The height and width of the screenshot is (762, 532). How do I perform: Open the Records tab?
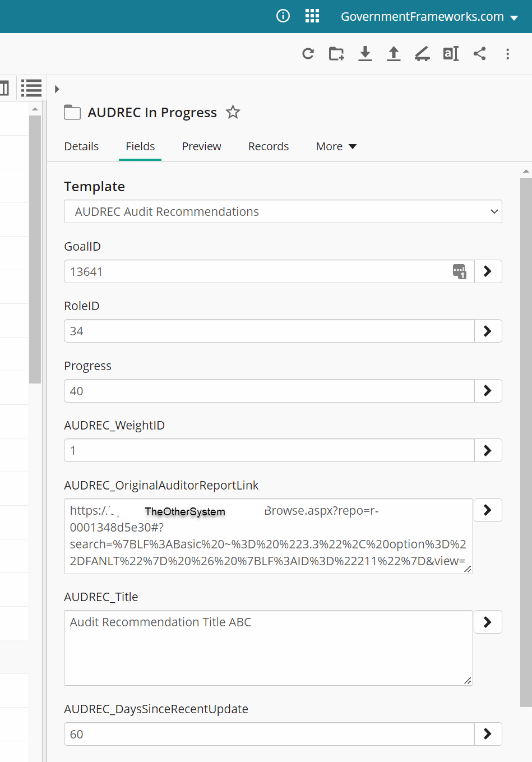[x=269, y=146]
